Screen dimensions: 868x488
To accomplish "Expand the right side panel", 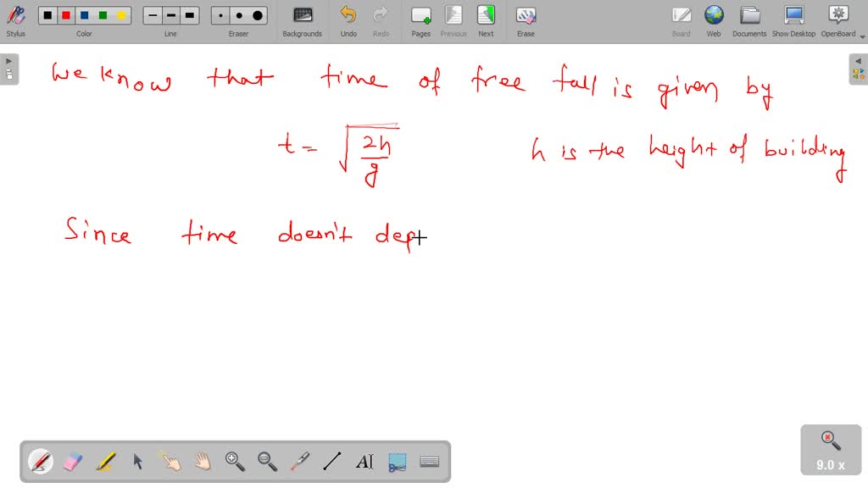I will point(859,61).
